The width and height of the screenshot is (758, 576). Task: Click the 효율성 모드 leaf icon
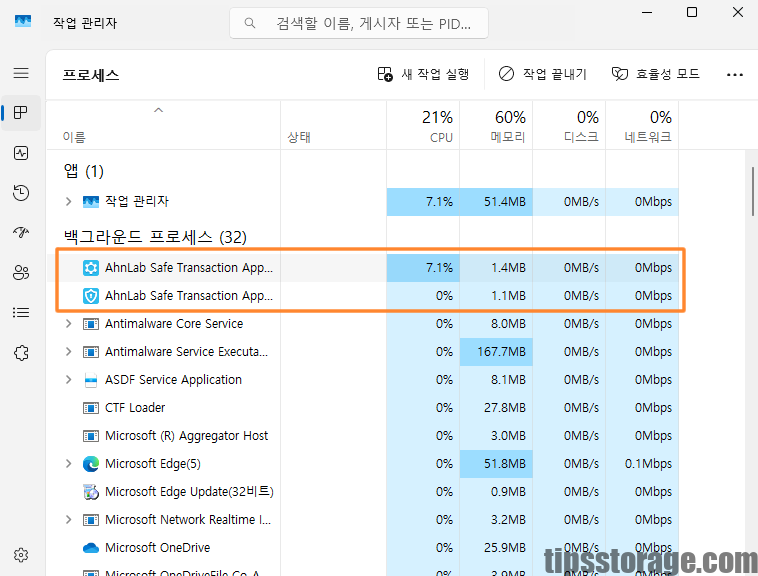coord(620,74)
